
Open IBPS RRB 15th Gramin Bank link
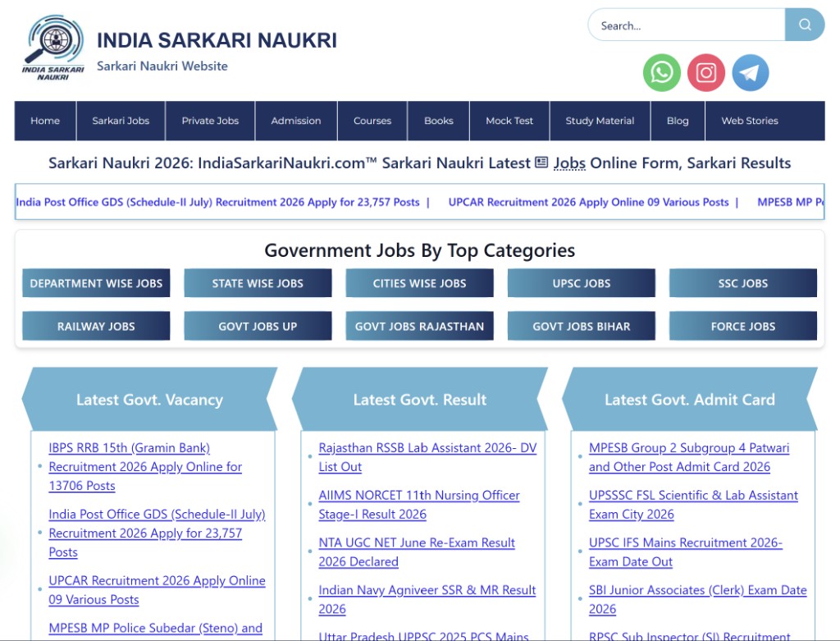click(x=145, y=467)
